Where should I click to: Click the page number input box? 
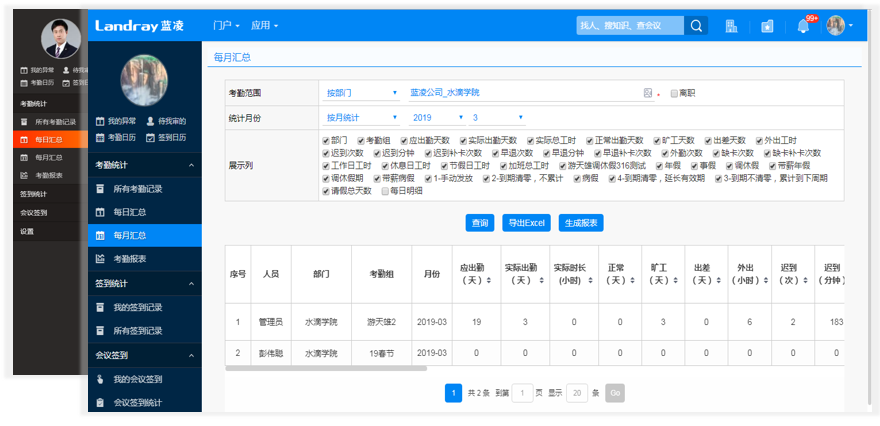[x=522, y=393]
